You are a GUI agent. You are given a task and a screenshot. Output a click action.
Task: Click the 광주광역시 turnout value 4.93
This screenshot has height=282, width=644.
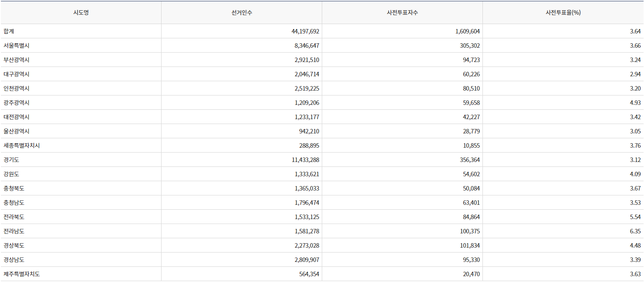[635, 103]
